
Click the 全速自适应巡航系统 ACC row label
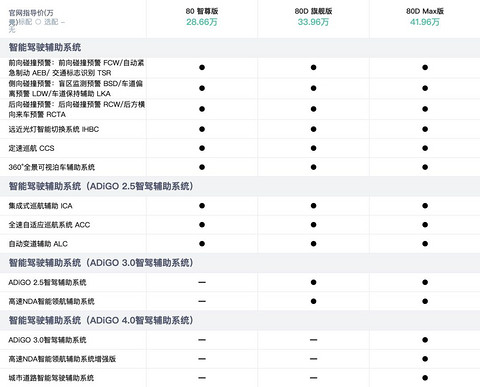49,225
